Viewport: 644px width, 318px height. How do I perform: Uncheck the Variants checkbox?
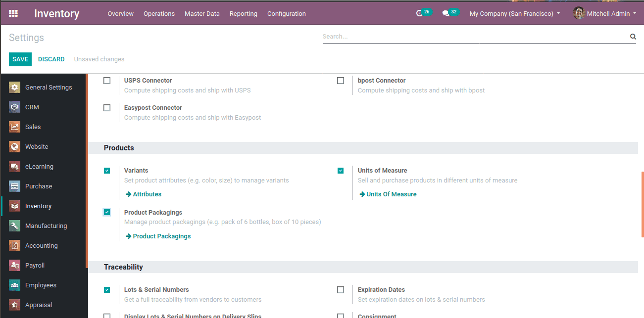pos(107,171)
